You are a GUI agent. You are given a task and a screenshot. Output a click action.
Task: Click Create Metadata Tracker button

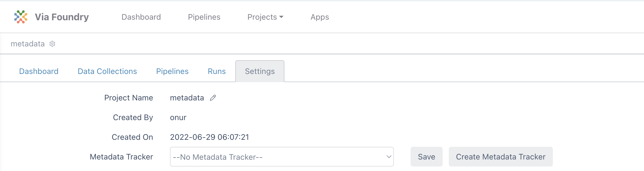pyautogui.click(x=500, y=157)
